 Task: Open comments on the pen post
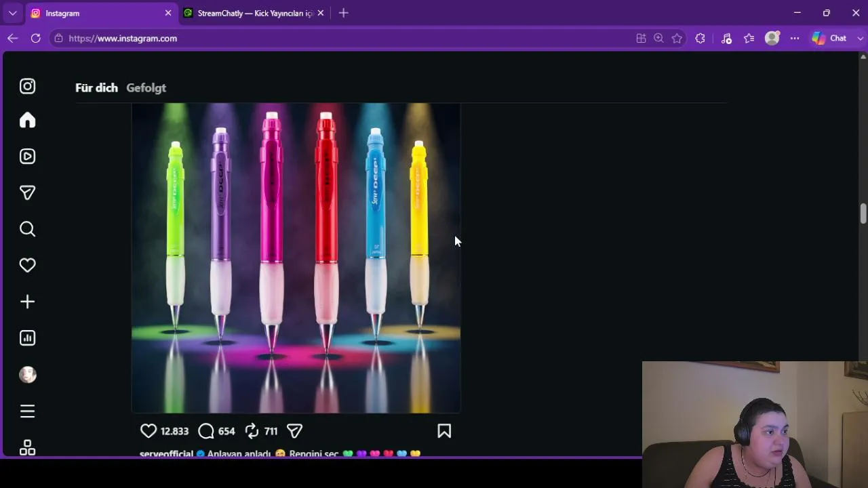206,431
